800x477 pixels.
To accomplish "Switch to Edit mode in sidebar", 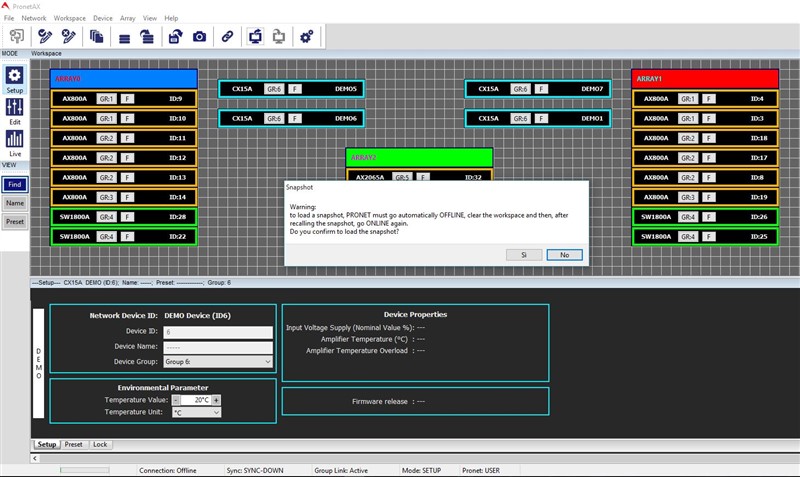I will pyautogui.click(x=14, y=112).
